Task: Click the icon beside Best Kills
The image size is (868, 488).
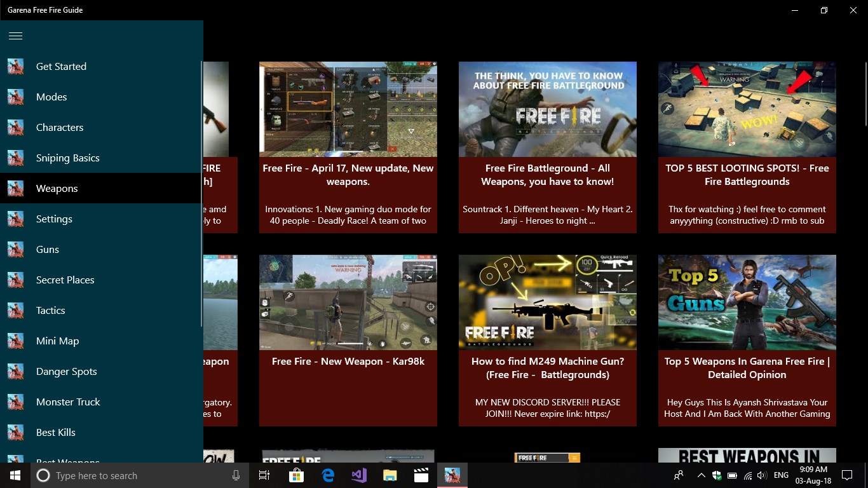Action: 16,432
